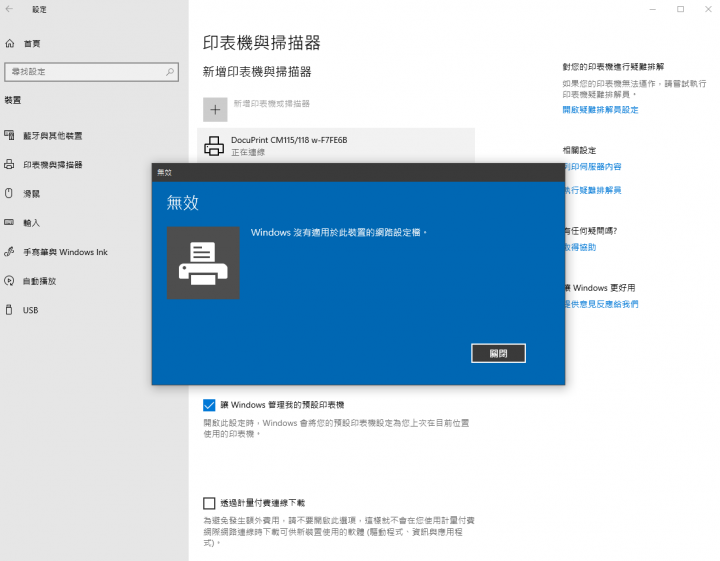Click the 印表機與掃描器 icon in the sidebar
Image resolution: width=720 pixels, height=561 pixels.
tap(9, 164)
